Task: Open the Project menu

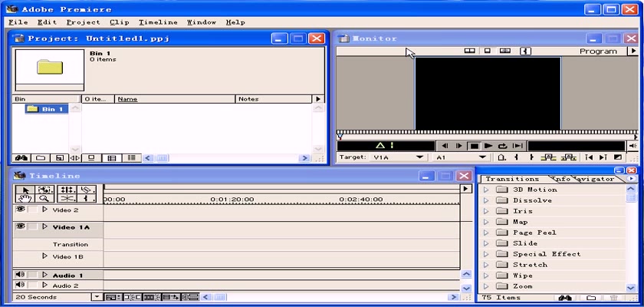Action: (x=84, y=22)
